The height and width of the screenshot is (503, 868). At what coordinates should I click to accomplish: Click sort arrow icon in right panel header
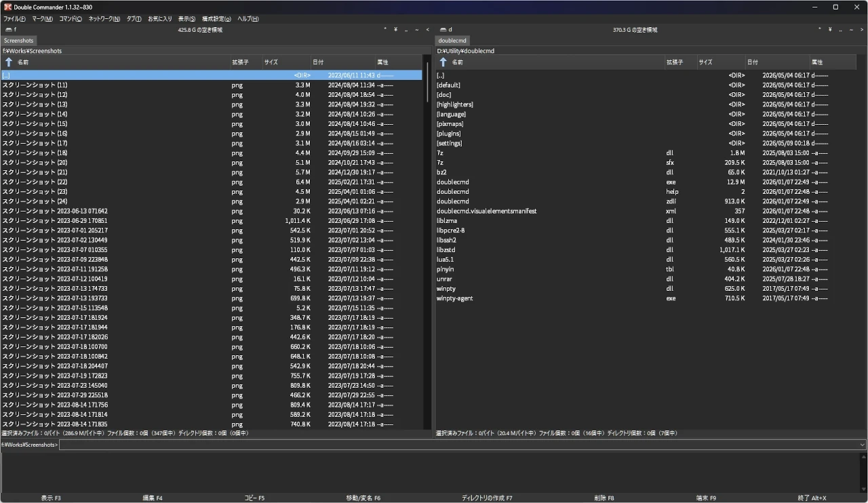[x=443, y=62]
